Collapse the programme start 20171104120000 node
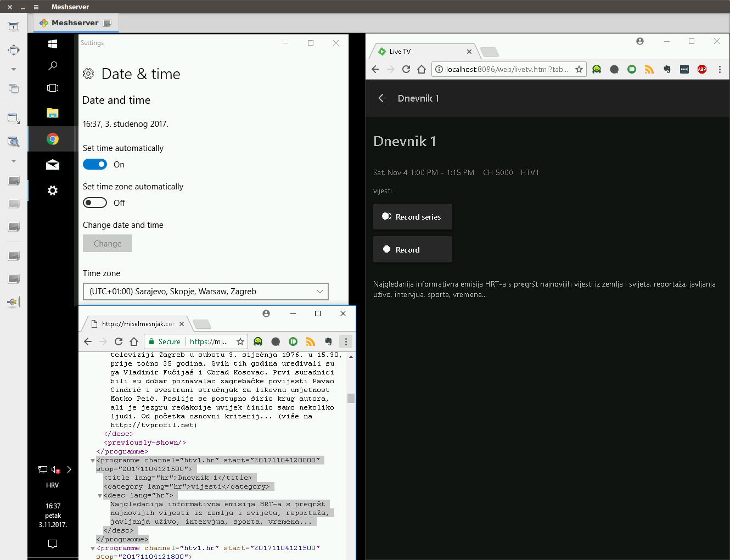730x560 pixels. coord(93,461)
